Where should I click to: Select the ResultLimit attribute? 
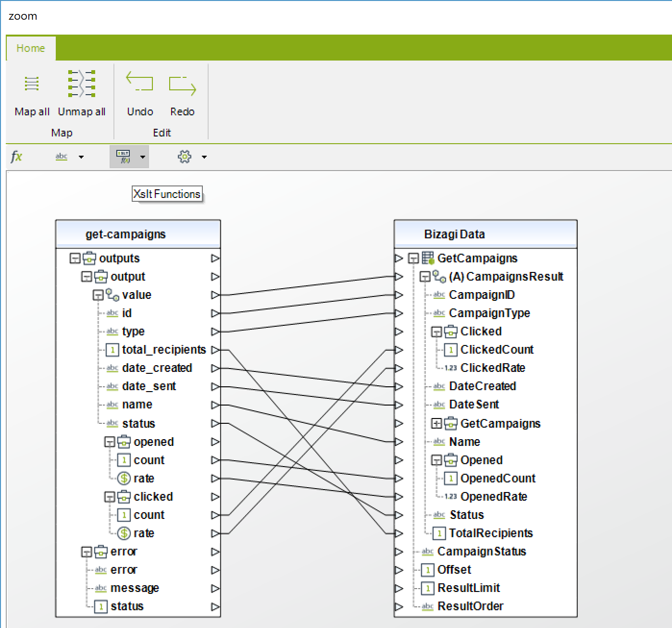(x=469, y=588)
